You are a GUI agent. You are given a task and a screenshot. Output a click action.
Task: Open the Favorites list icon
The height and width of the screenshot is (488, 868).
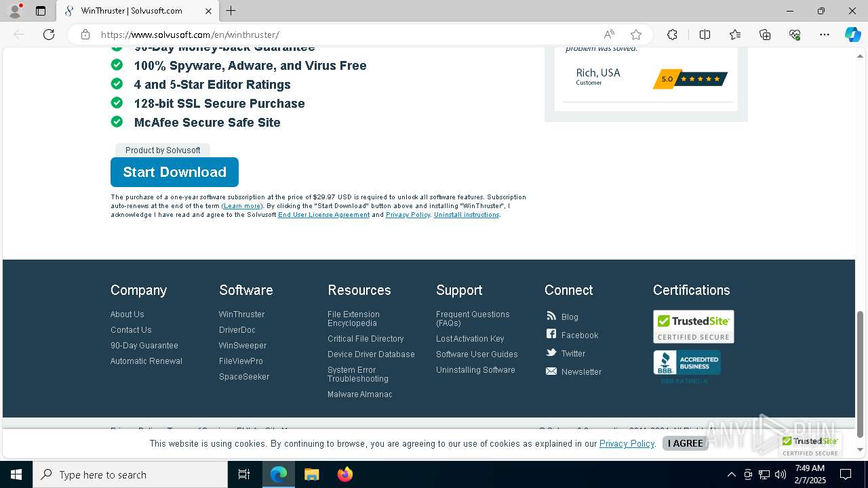[x=735, y=35]
